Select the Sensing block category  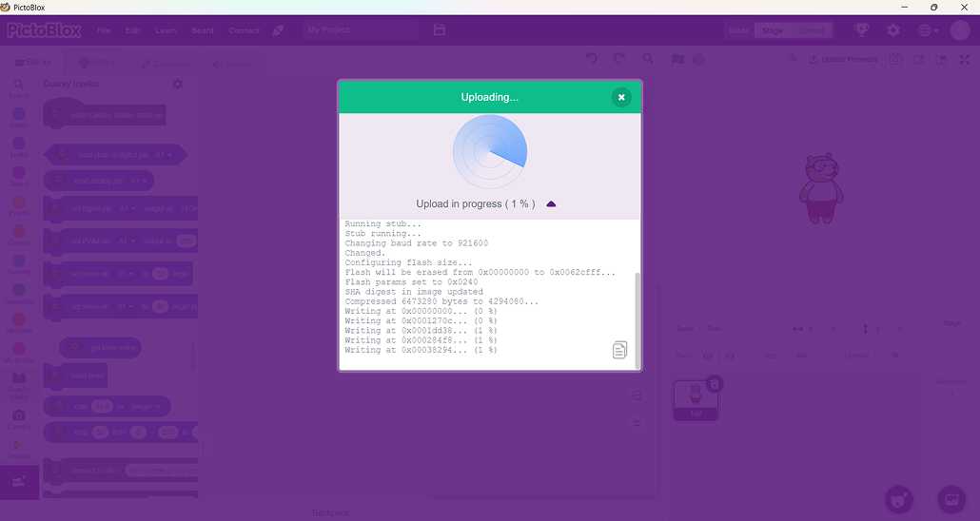point(19,265)
